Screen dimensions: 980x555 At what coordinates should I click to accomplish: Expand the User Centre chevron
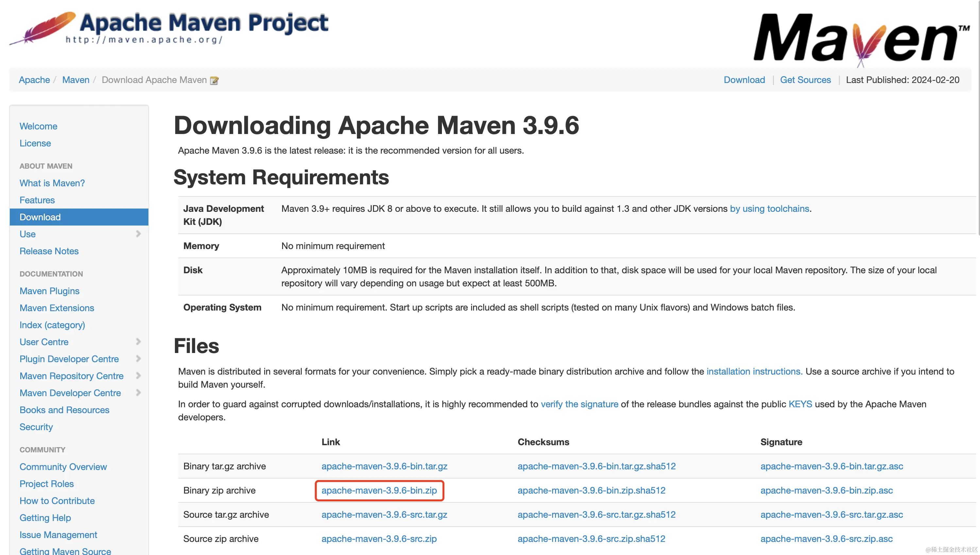[x=138, y=342]
